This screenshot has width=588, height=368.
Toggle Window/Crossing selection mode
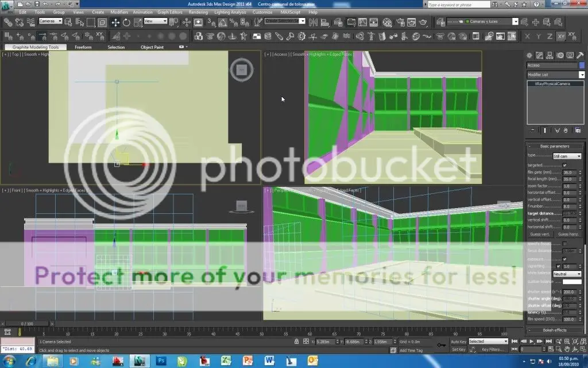tap(102, 22)
